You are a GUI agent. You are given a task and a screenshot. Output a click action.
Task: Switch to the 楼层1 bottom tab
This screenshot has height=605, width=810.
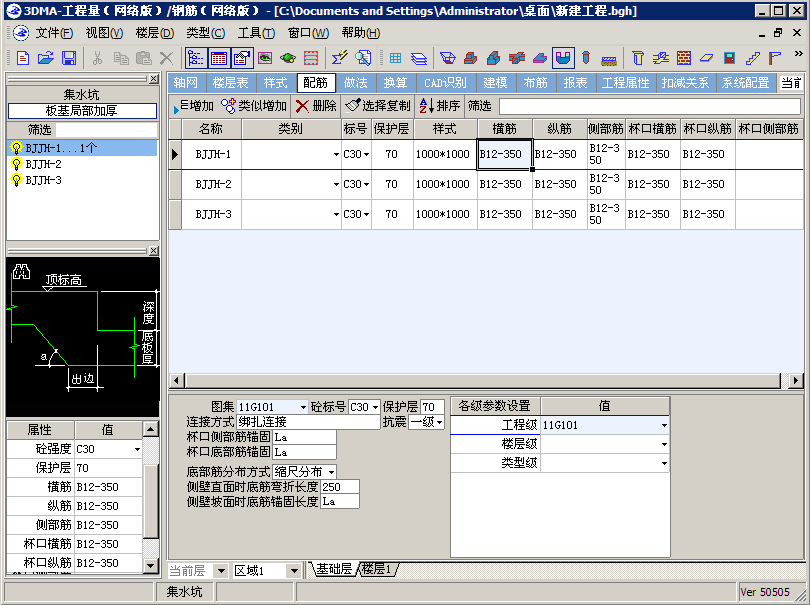pyautogui.click(x=377, y=569)
